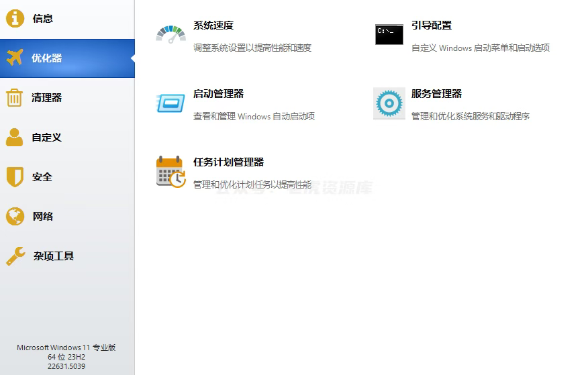Open the 引导配置 title link

[x=432, y=25]
